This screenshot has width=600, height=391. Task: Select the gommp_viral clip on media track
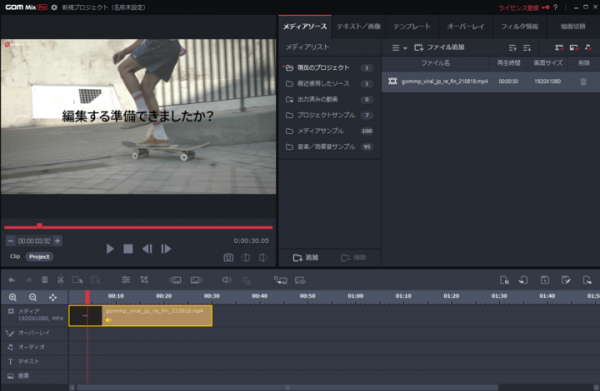click(140, 316)
